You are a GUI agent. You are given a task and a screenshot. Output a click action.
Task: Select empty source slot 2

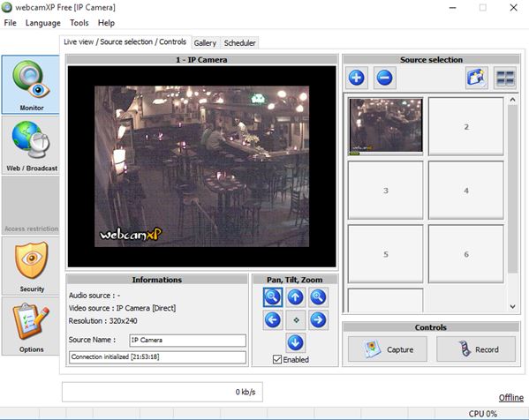pos(466,126)
